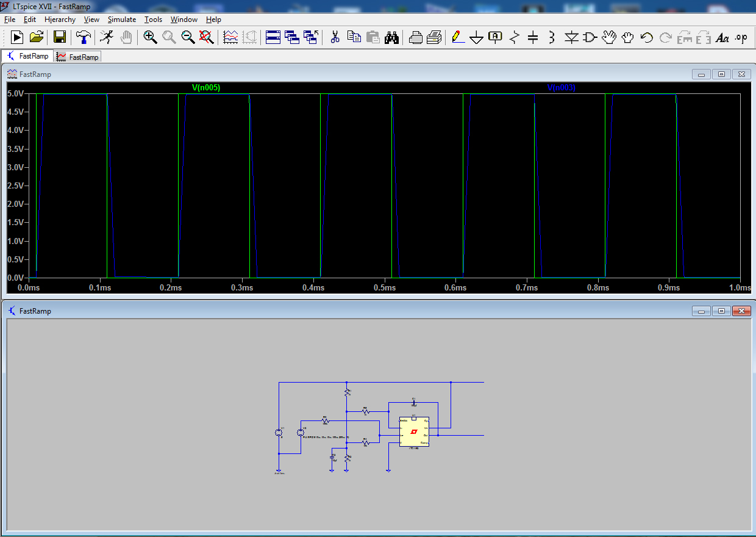Select the Draw Wire pencil tool
Image resolution: width=756 pixels, height=537 pixels.
[x=458, y=37]
